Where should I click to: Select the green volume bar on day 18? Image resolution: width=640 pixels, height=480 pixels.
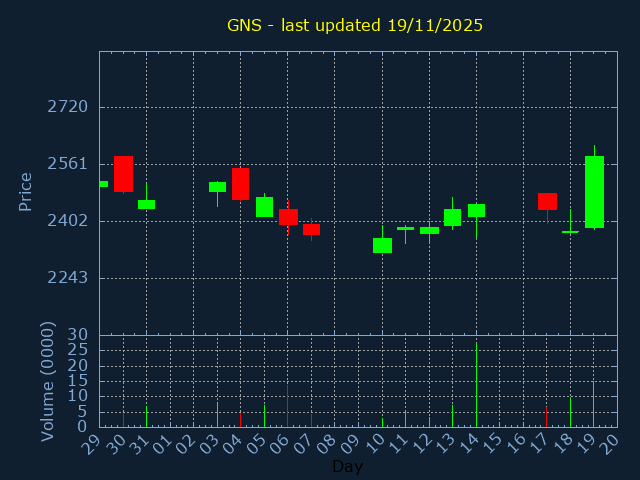click(x=570, y=412)
